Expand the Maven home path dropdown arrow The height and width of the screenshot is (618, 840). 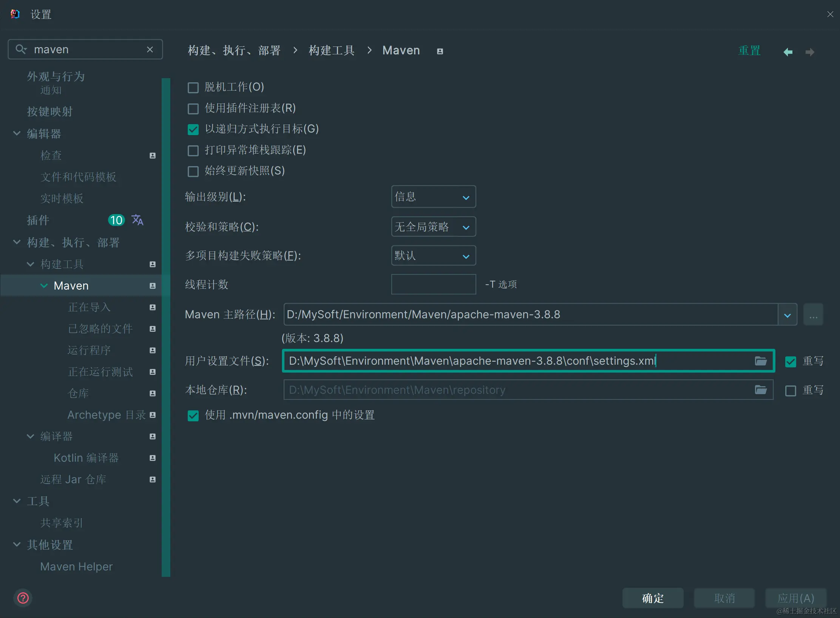787,315
